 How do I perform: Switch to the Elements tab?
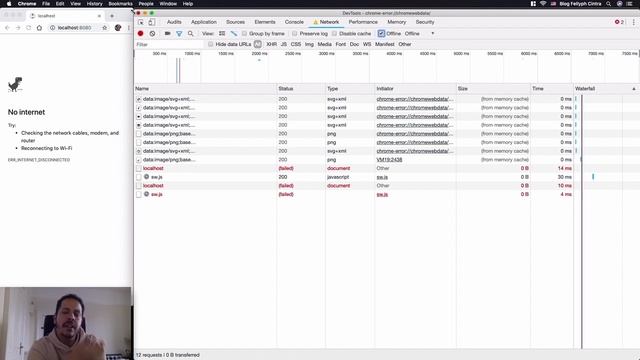coord(265,22)
